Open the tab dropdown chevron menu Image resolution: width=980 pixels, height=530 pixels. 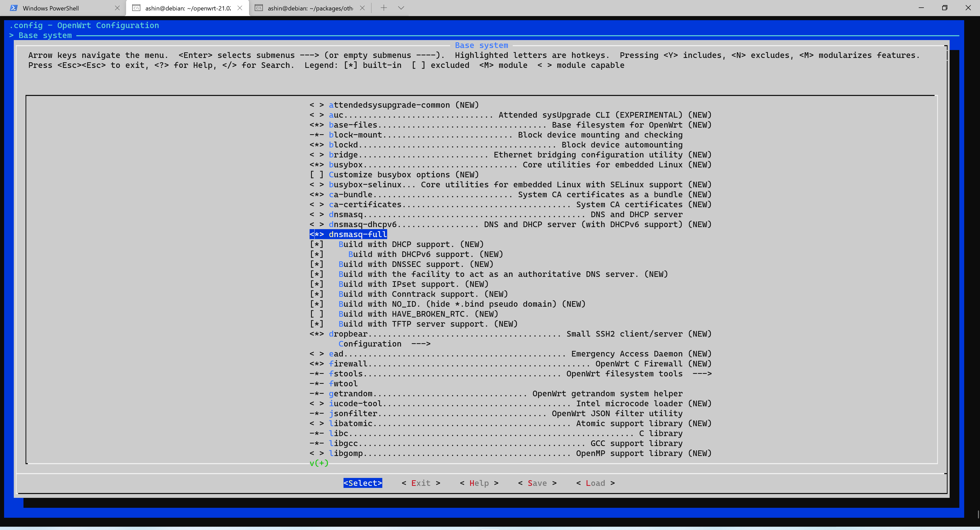401,8
